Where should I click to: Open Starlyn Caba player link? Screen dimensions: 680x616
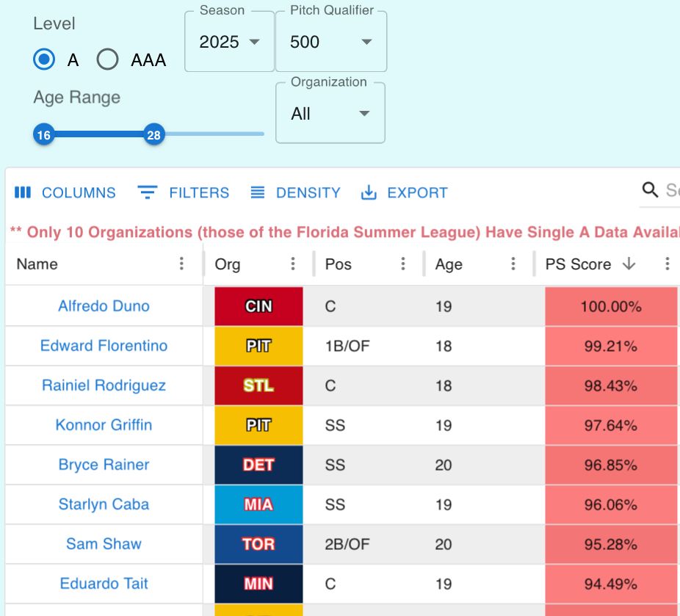point(104,504)
